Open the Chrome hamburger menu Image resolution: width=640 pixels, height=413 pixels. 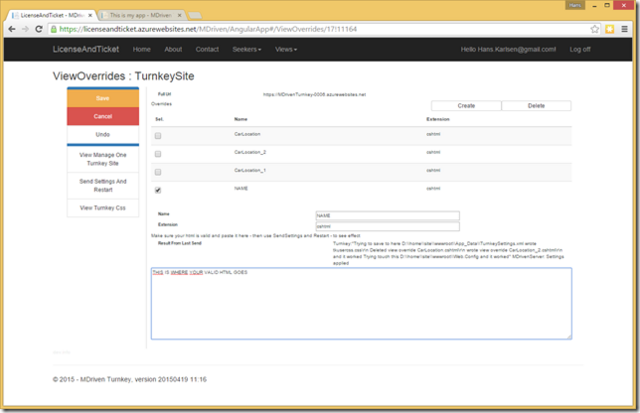pyautogui.click(x=624, y=29)
